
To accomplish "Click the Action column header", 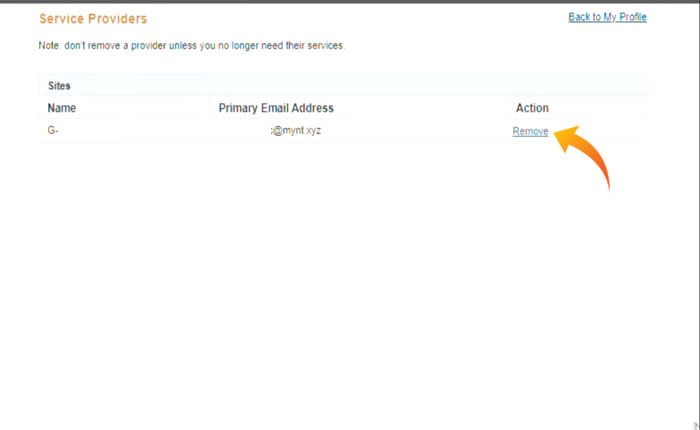I will pos(532,108).
